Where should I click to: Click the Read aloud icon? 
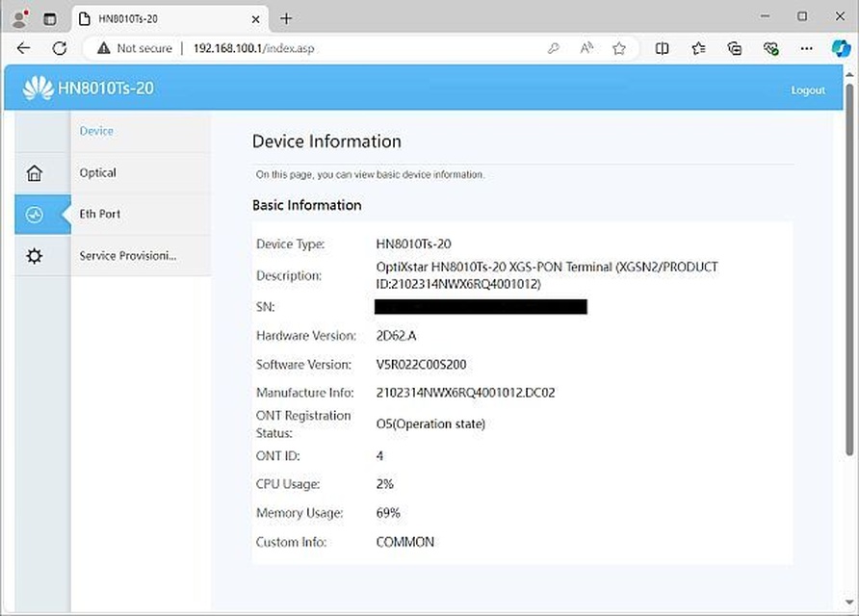(x=586, y=48)
